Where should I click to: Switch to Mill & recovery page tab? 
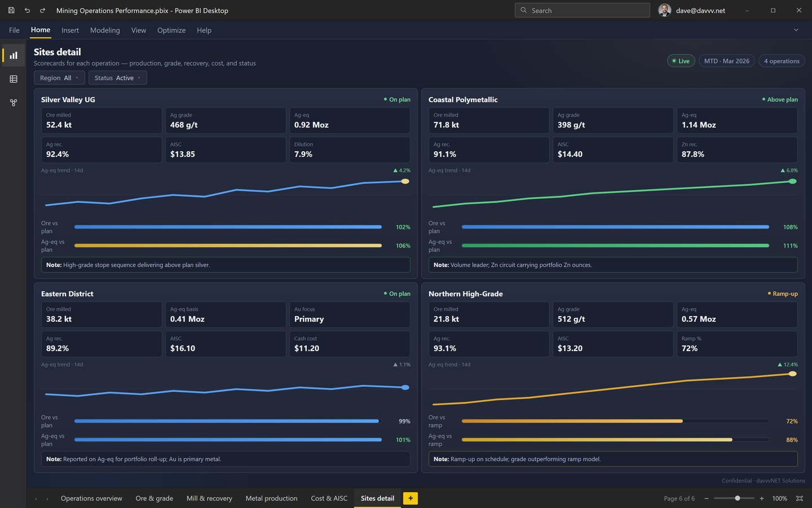click(x=209, y=498)
